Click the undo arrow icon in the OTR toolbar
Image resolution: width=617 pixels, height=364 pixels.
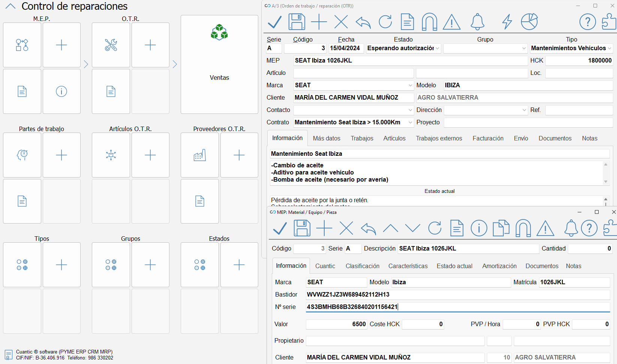363,22
